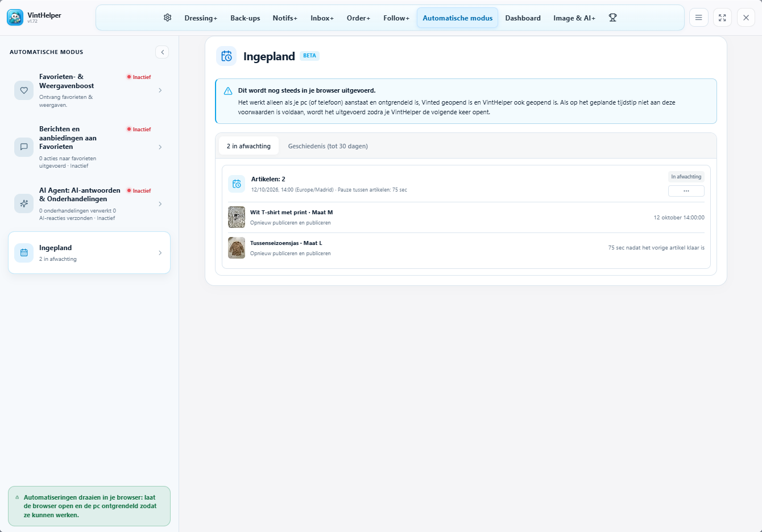Image resolution: width=762 pixels, height=532 pixels.
Task: Click the green browser automation notice
Action: [89, 506]
